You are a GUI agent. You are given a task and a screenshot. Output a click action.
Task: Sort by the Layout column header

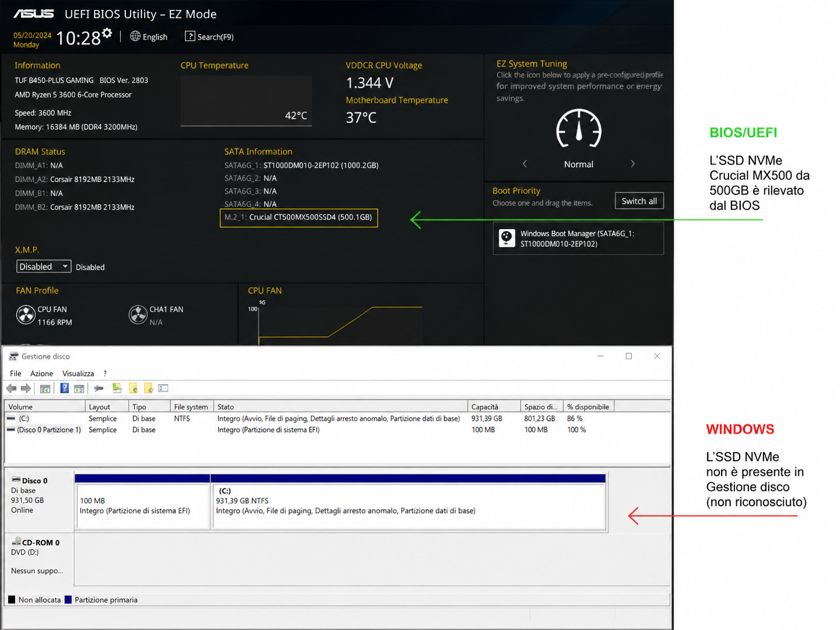pos(107,407)
